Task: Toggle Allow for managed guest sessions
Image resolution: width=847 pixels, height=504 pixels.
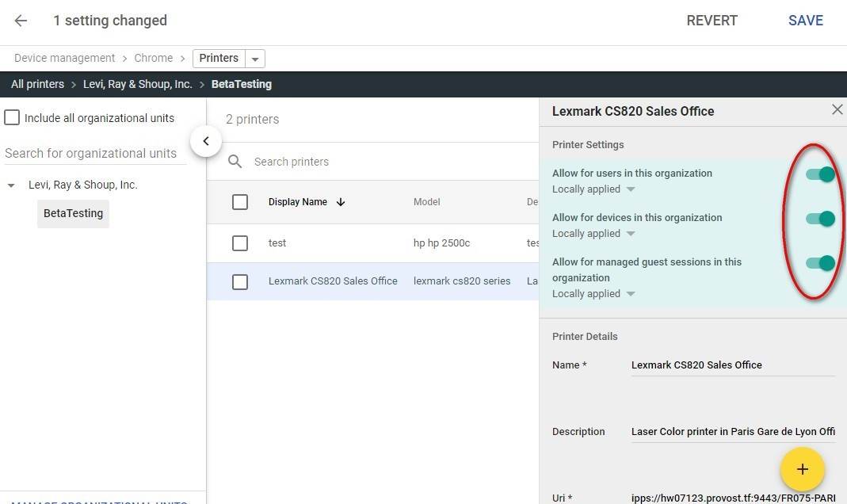Action: [821, 262]
